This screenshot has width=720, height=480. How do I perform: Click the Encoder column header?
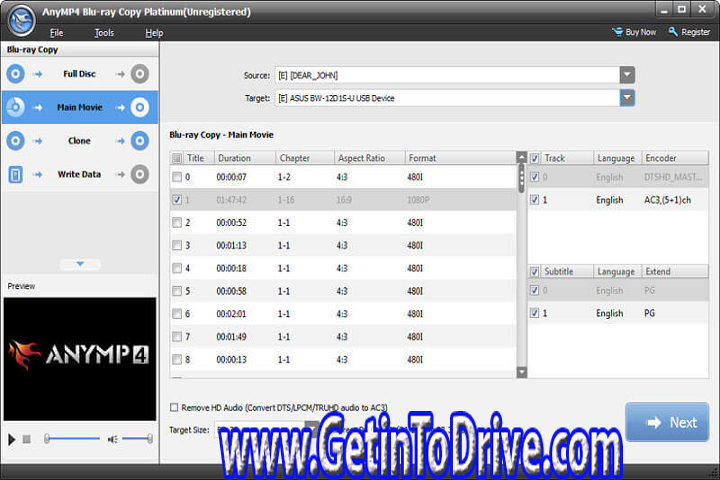[675, 158]
